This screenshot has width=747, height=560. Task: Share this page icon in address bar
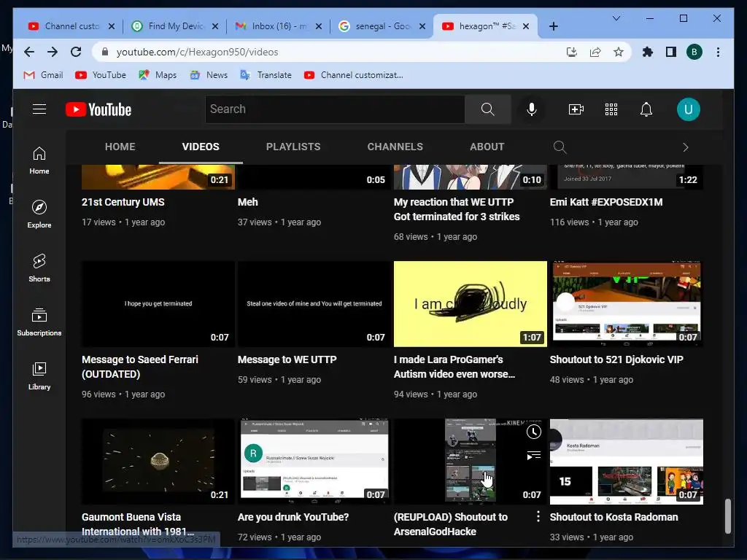(x=595, y=52)
